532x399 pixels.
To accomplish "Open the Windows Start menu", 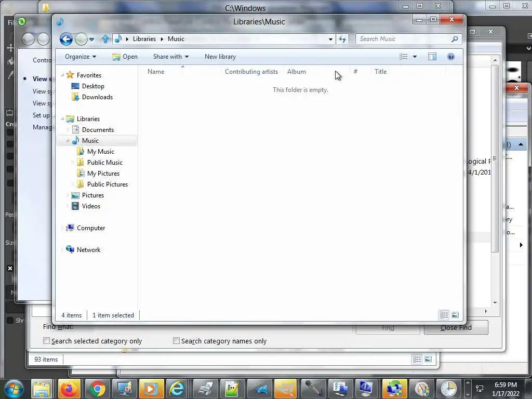I will click(14, 389).
